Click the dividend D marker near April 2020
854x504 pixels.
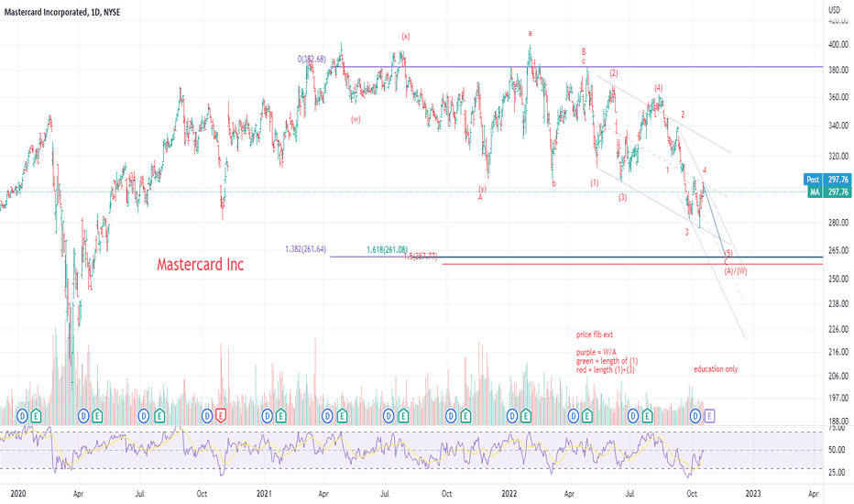[x=83, y=416]
